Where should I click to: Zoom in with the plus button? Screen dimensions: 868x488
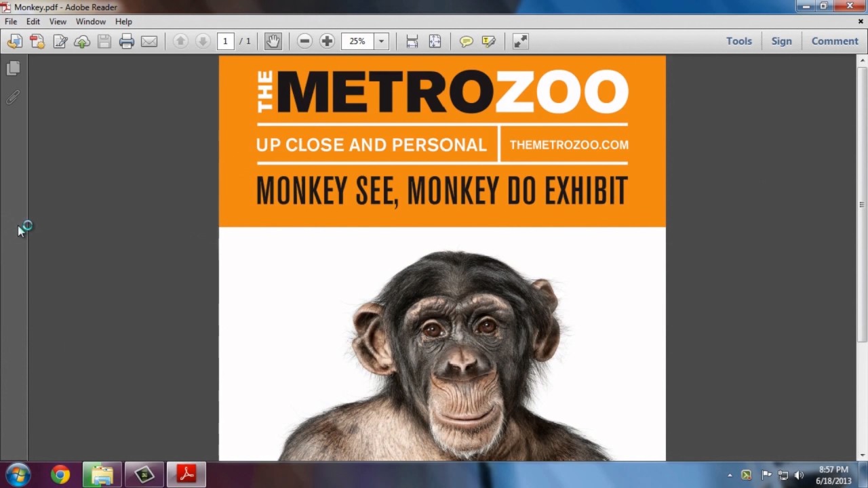point(327,41)
